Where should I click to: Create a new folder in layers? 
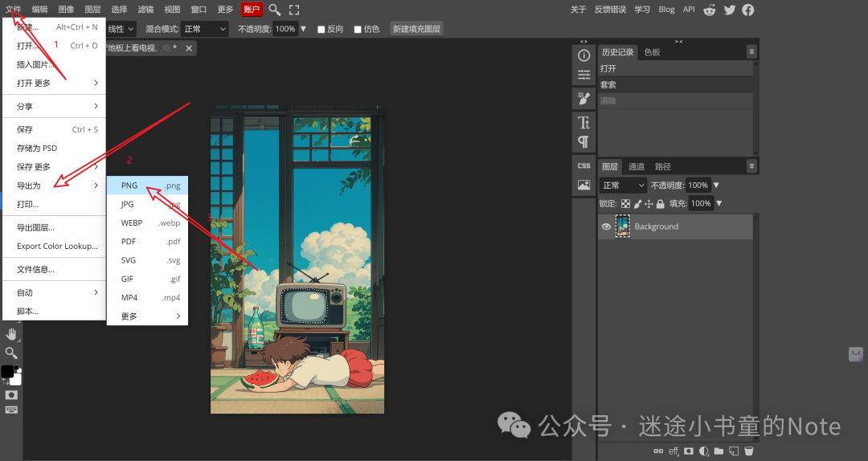coord(719,451)
